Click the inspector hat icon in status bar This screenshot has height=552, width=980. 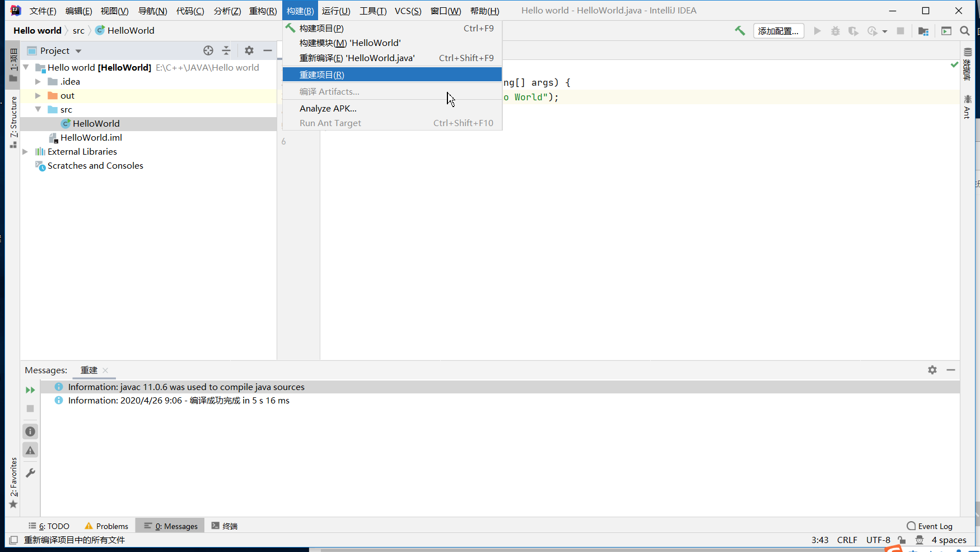920,540
